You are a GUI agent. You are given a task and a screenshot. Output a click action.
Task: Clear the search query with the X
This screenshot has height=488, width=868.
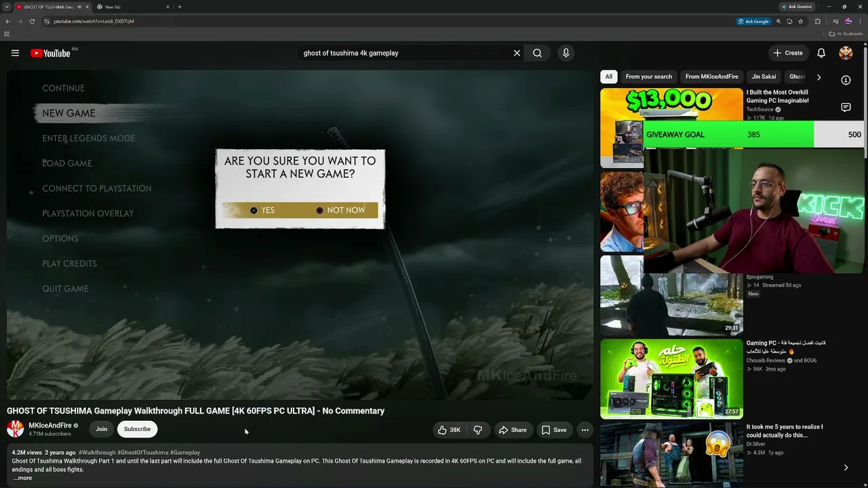tap(517, 53)
